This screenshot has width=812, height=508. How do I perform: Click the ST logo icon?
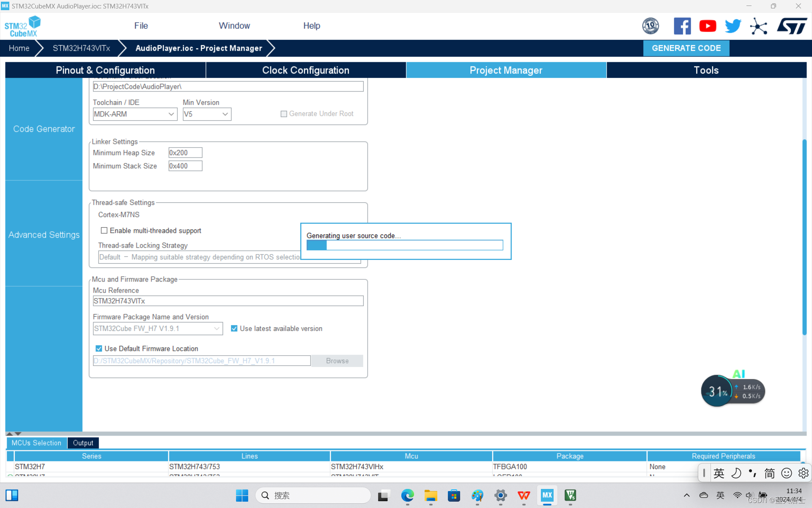click(792, 26)
